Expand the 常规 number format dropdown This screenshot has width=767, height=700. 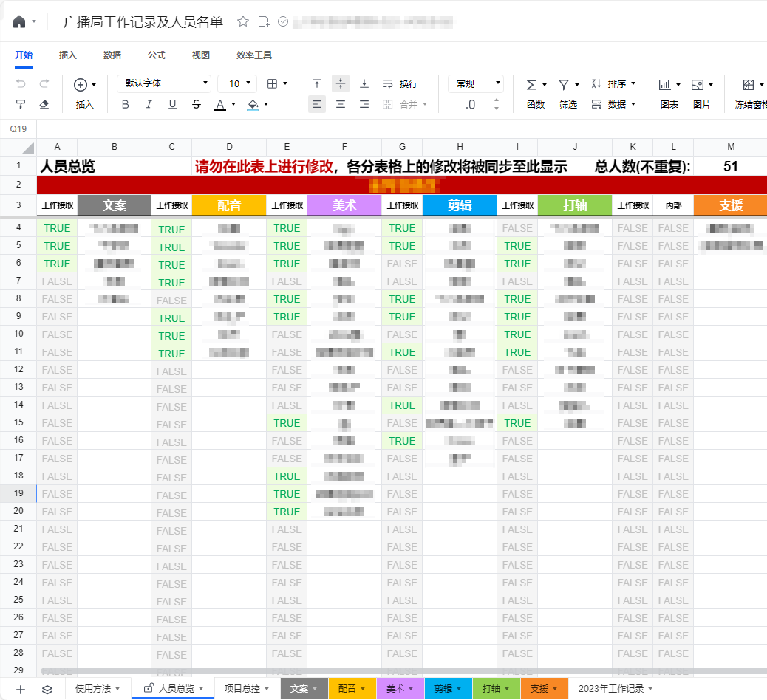pos(475,83)
